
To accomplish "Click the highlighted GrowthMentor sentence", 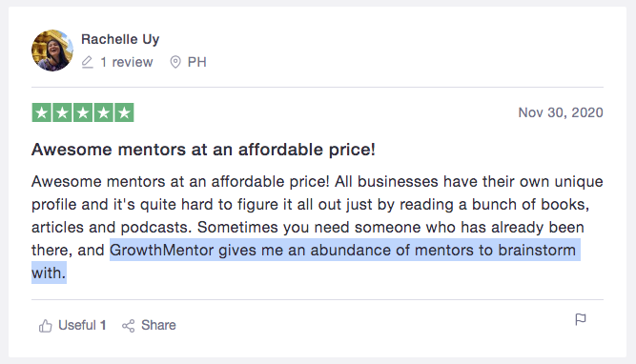I will 306,261.
